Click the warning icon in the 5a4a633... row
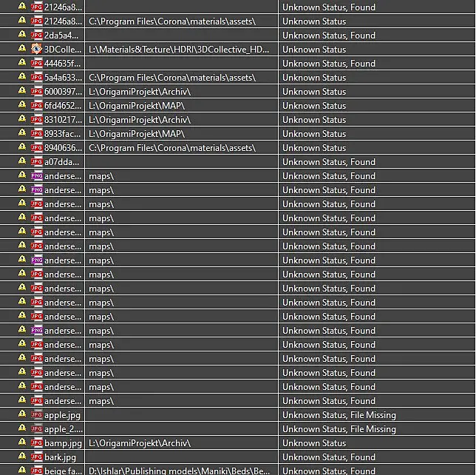476x475 pixels. (22, 77)
